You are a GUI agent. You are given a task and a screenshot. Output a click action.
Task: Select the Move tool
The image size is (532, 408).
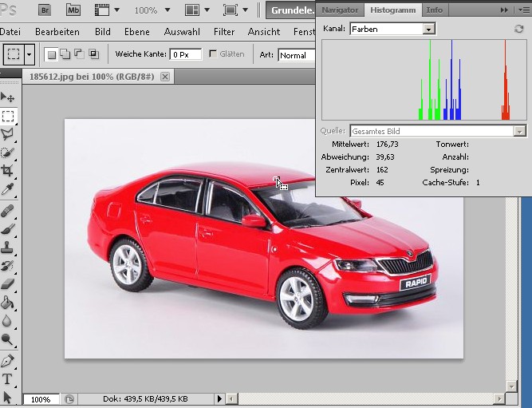[x=7, y=97]
